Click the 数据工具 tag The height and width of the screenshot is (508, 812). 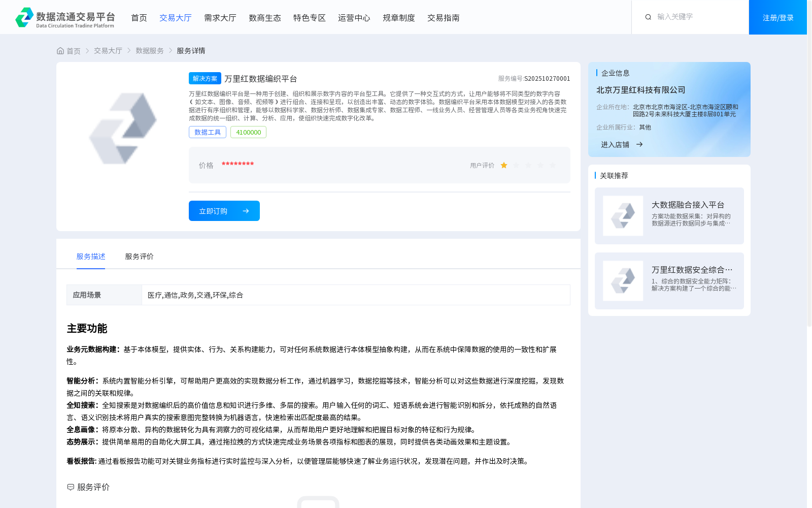coord(208,132)
